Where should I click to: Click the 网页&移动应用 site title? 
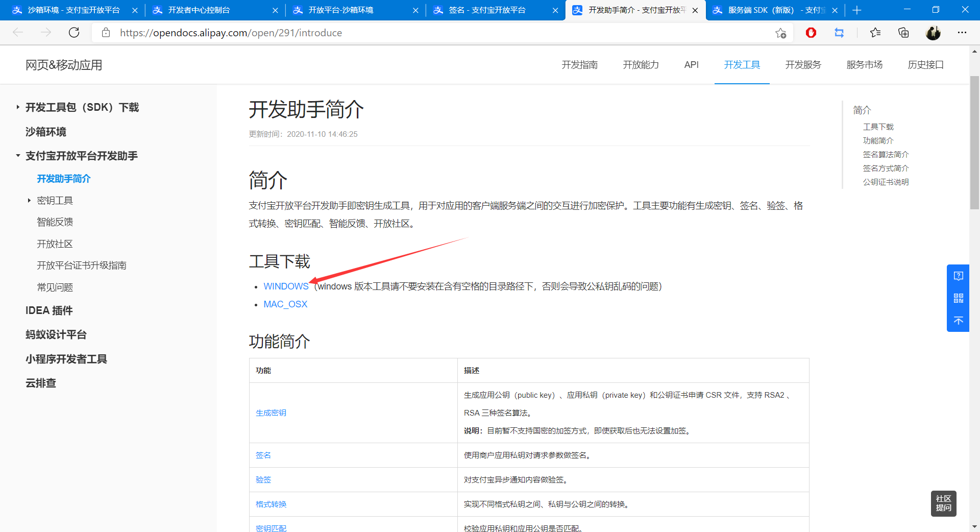tap(64, 65)
